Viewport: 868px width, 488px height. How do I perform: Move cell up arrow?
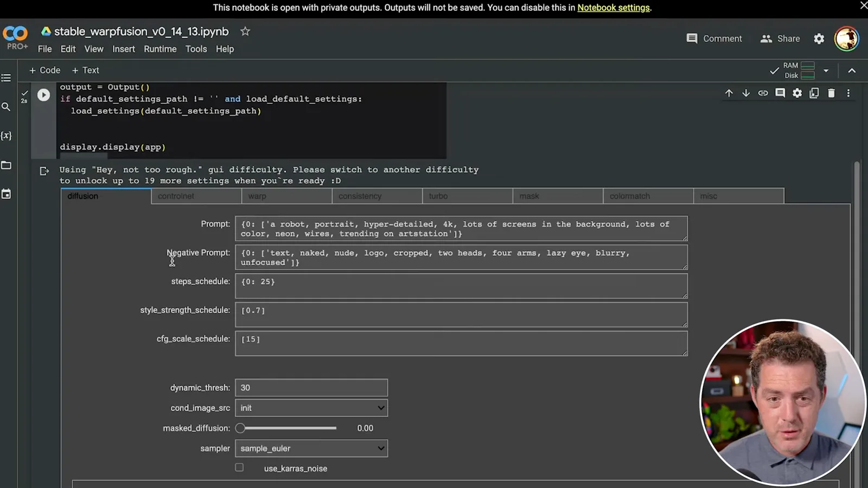729,93
